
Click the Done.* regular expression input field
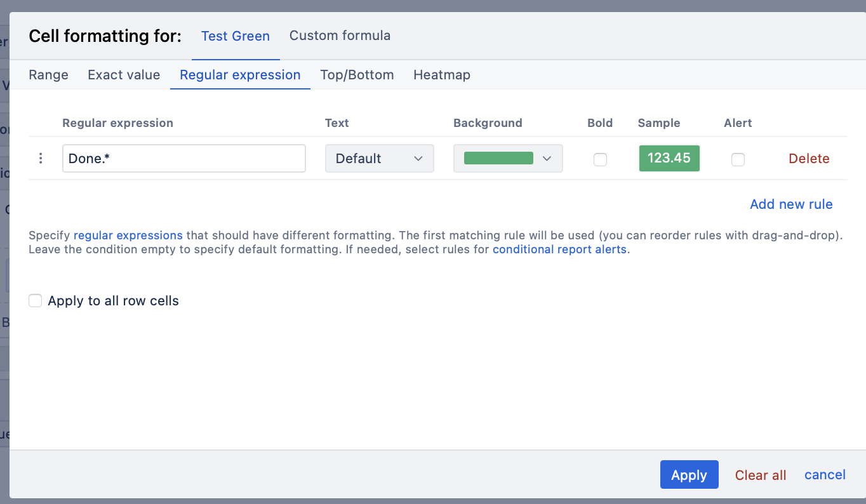tap(184, 159)
